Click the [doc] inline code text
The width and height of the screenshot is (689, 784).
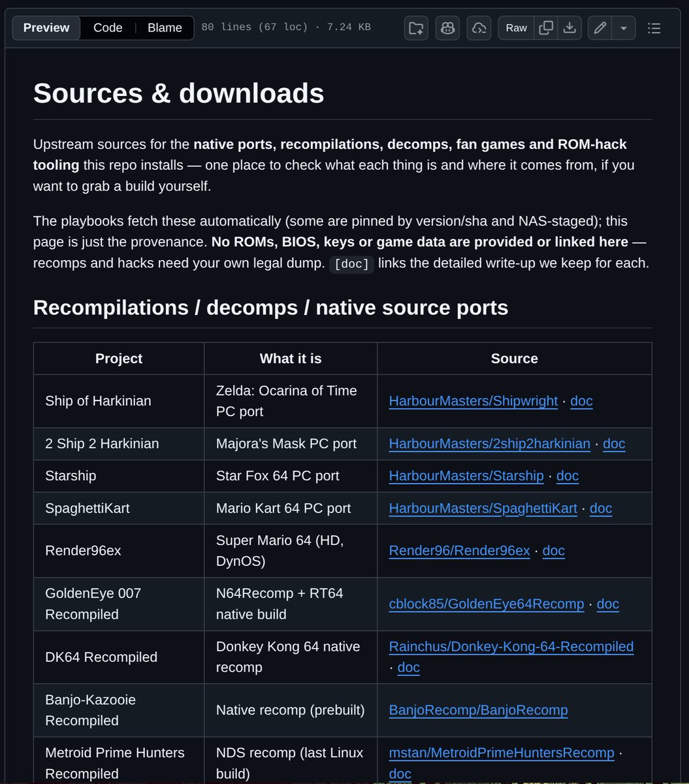pyautogui.click(x=351, y=264)
